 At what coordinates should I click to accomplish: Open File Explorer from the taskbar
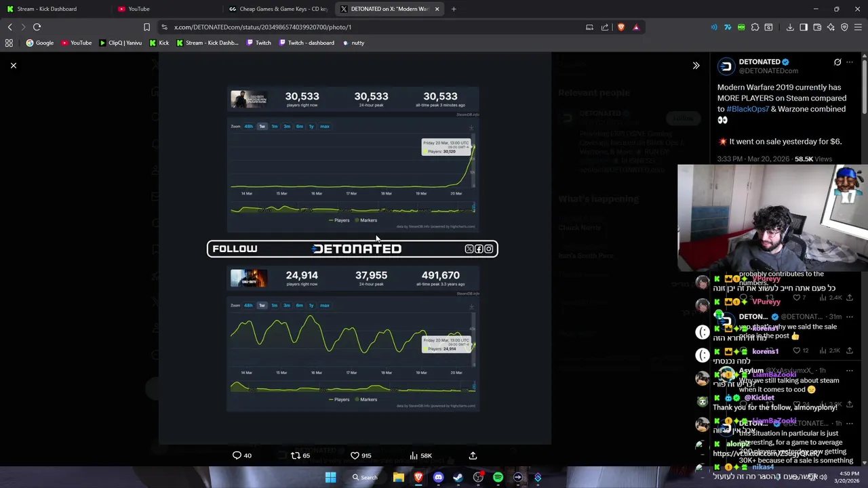click(399, 477)
